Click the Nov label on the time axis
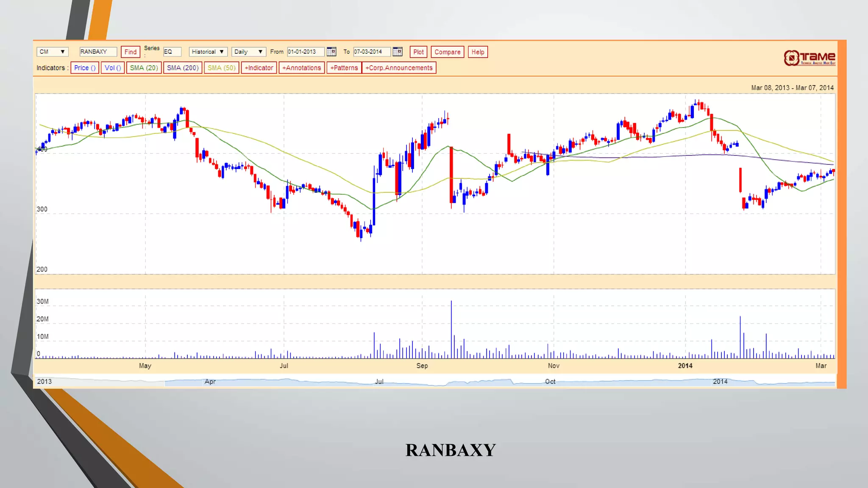 point(554,366)
